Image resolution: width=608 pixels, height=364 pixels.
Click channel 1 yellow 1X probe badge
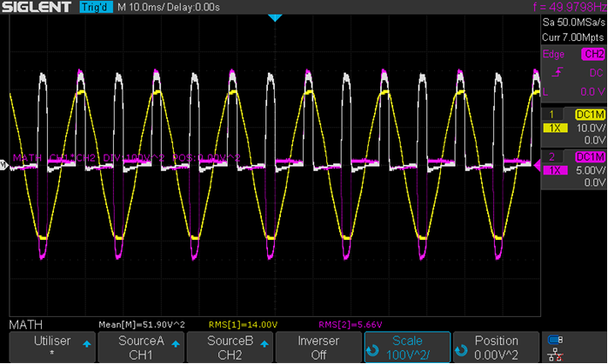(555, 129)
